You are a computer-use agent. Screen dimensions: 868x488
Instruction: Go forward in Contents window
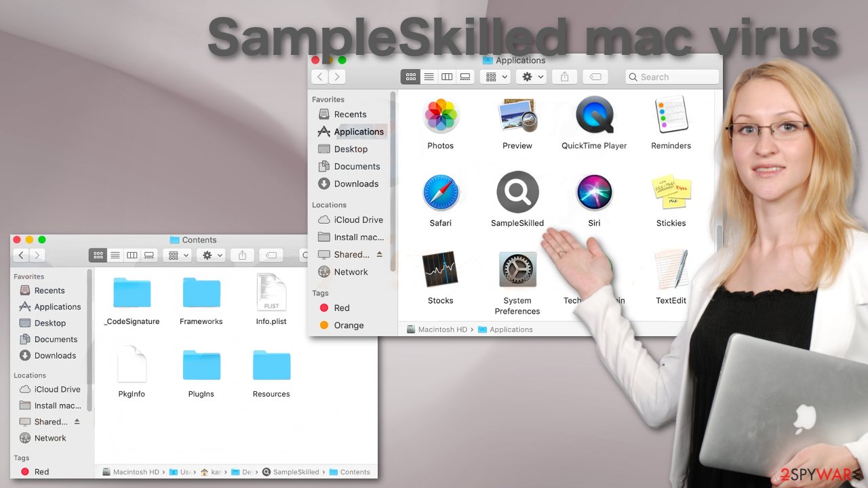(37, 256)
